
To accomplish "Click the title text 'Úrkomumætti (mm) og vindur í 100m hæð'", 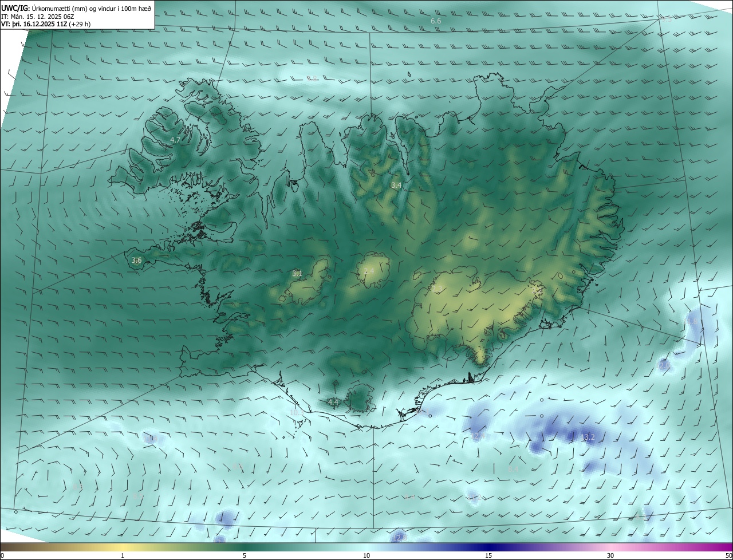I will coord(92,8).
